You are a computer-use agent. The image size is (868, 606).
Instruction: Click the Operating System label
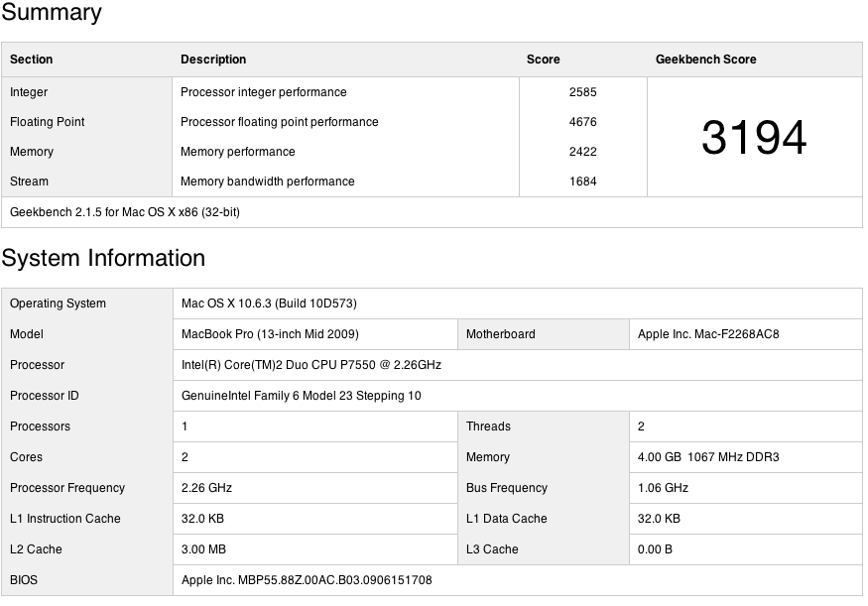click(58, 303)
